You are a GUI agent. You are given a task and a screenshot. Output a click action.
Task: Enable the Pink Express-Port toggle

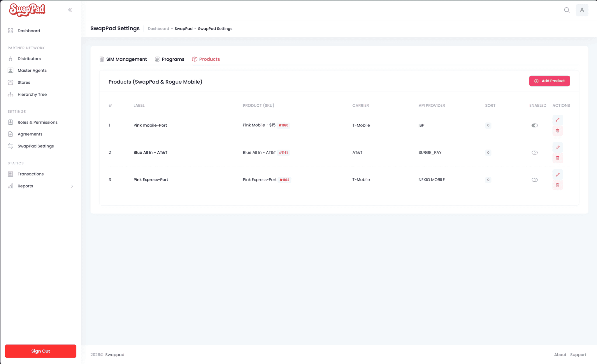tap(534, 180)
